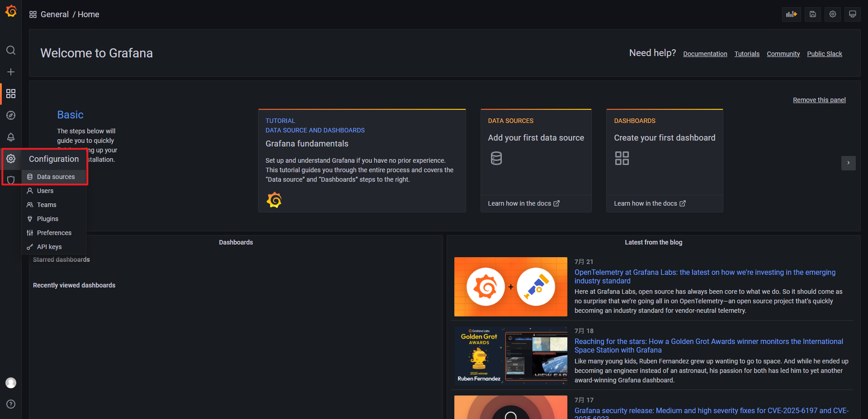Click the Configuration gear icon in sidebar
Image resolution: width=868 pixels, height=419 pixels.
[11, 159]
